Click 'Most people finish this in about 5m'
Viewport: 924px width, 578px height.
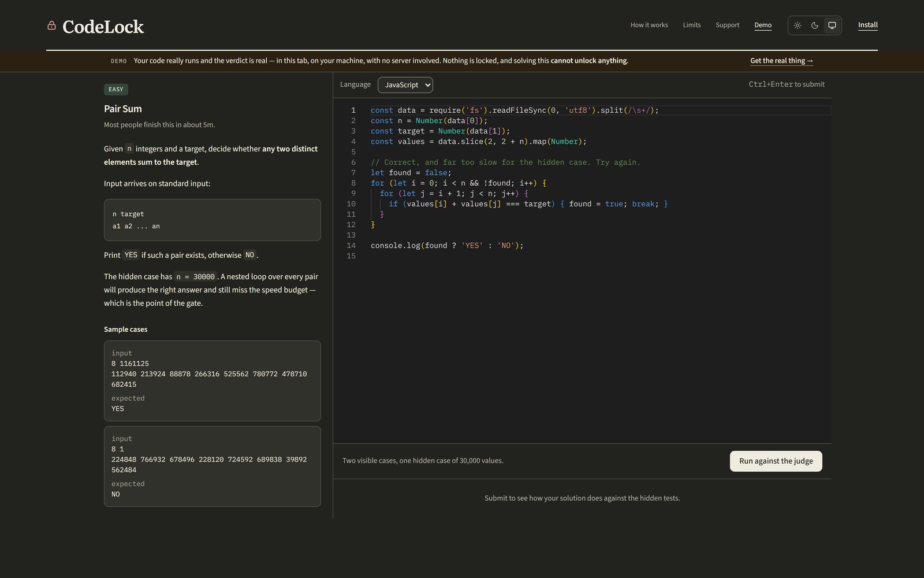pyautogui.click(x=159, y=125)
